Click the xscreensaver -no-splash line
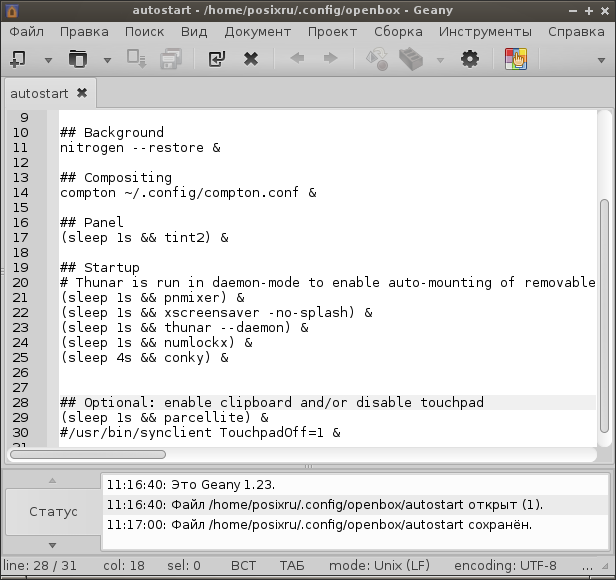616x580 pixels. point(216,313)
